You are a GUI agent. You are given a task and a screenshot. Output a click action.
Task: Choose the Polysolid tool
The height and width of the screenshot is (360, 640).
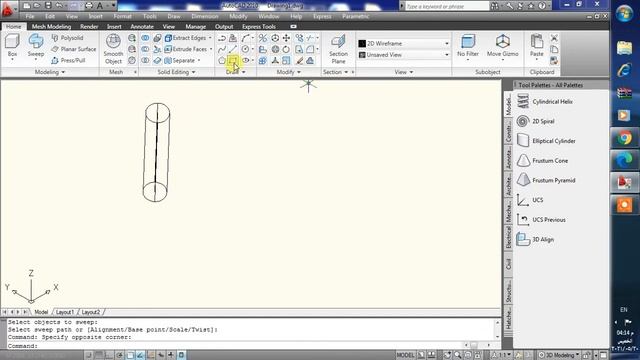68,38
